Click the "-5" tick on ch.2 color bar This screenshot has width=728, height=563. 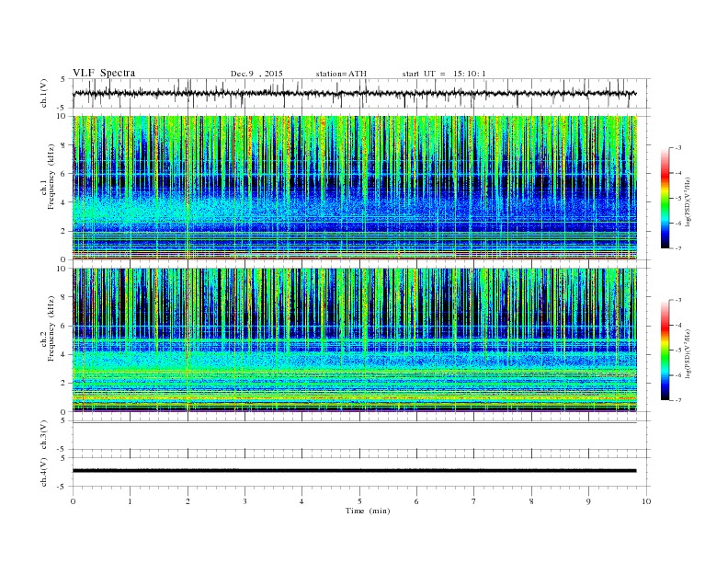click(x=678, y=350)
